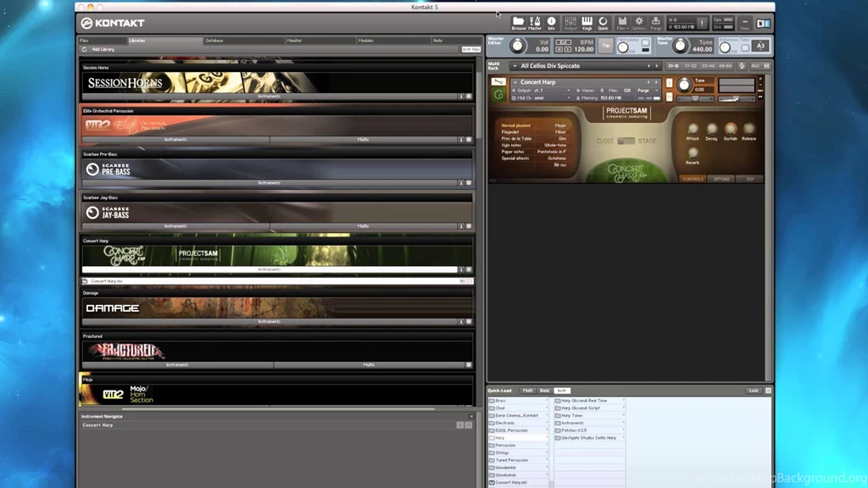
Task: Click the Quick-Load icon in the toolbar
Action: [603, 23]
